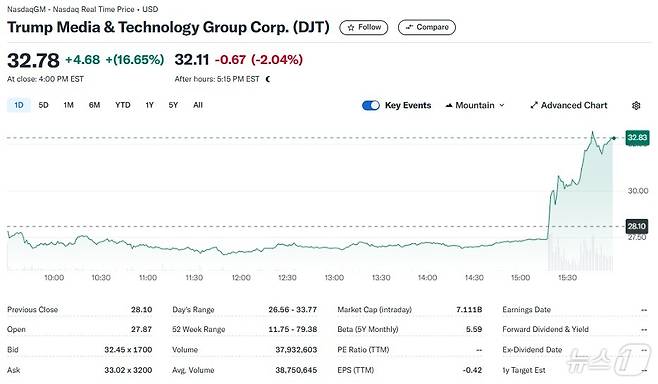Expand the Mountain chart type dropdown chevron
The width and height of the screenshot is (658, 384).
click(501, 105)
